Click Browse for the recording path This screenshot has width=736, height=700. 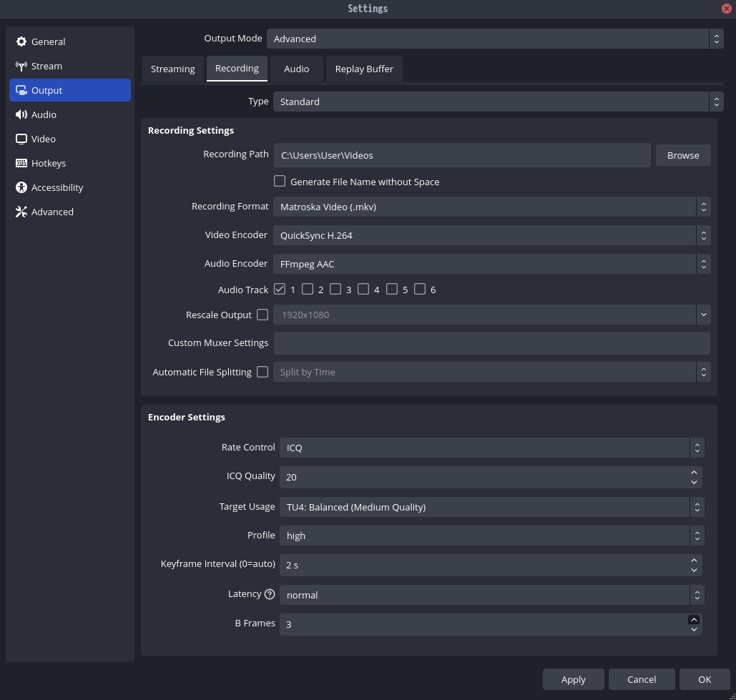coord(683,155)
